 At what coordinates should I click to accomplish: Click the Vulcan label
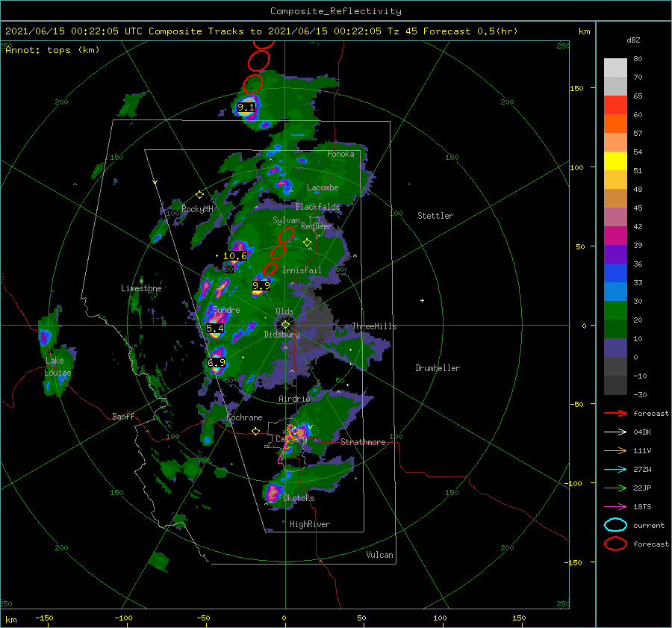[379, 555]
